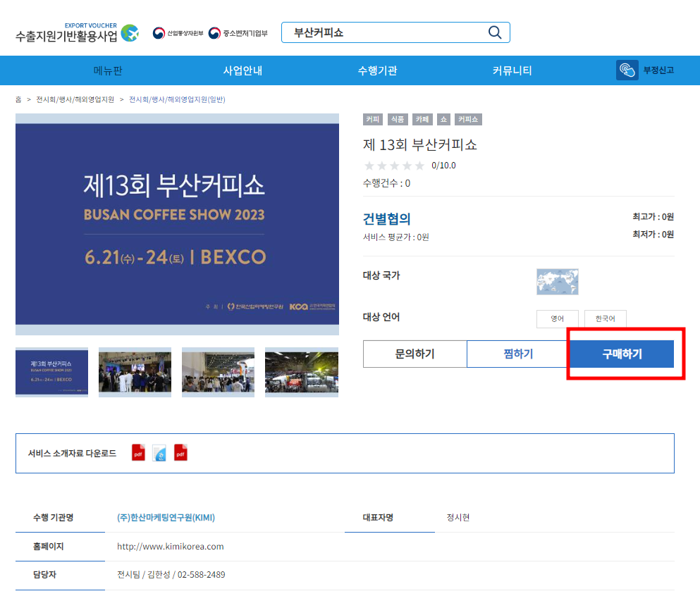Click the world map target country image
Screen dimensions: 700x596
(x=557, y=281)
